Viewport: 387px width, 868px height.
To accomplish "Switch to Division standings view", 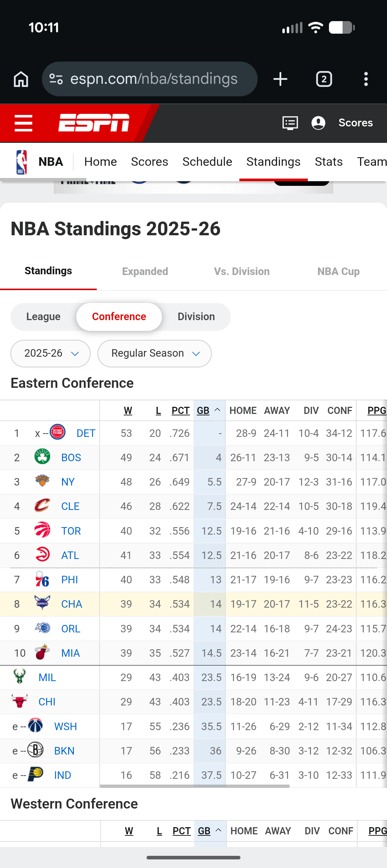I will tap(196, 317).
